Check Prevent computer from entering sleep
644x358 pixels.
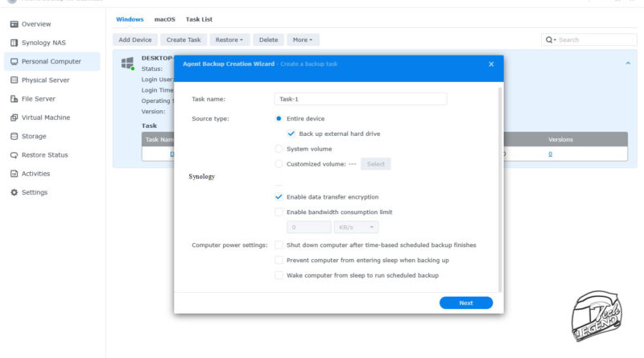tap(279, 260)
